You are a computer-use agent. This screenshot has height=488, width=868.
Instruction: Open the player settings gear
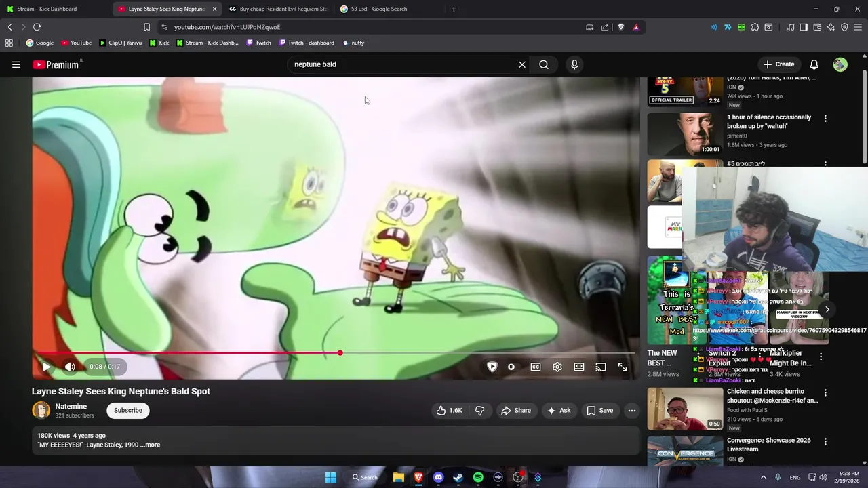pos(557,367)
